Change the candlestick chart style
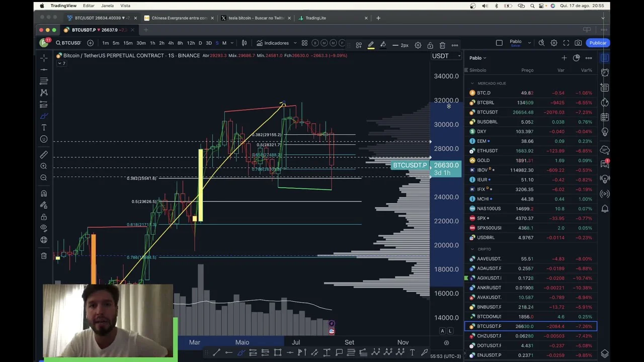This screenshot has height=362, width=644. coord(245,43)
